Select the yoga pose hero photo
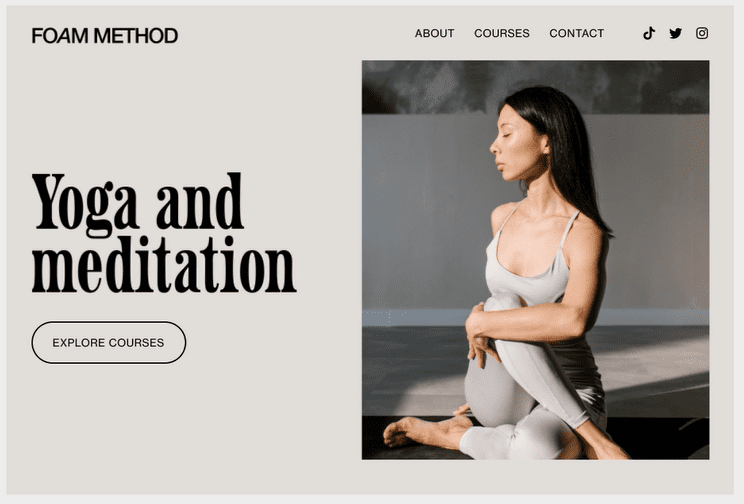Viewport: 744px width, 504px height. coord(536,260)
